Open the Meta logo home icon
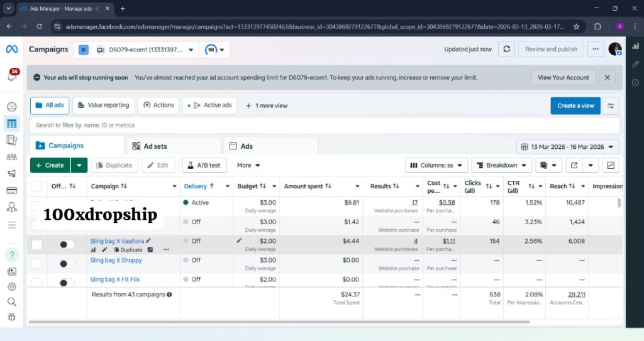 pyautogui.click(x=12, y=49)
